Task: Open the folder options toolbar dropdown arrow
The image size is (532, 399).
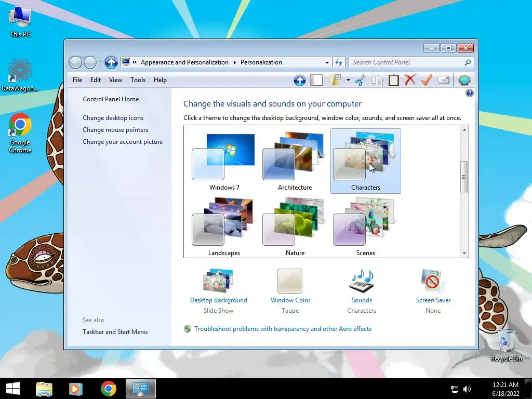Action: pos(348,81)
